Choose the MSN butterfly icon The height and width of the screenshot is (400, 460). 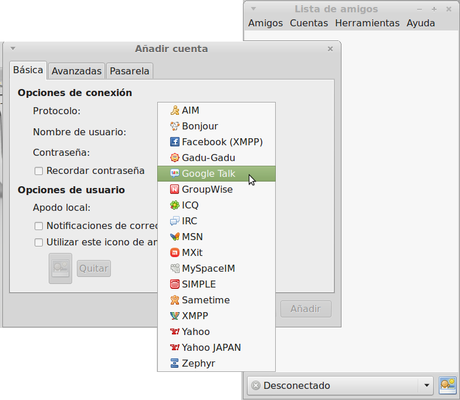tap(175, 237)
